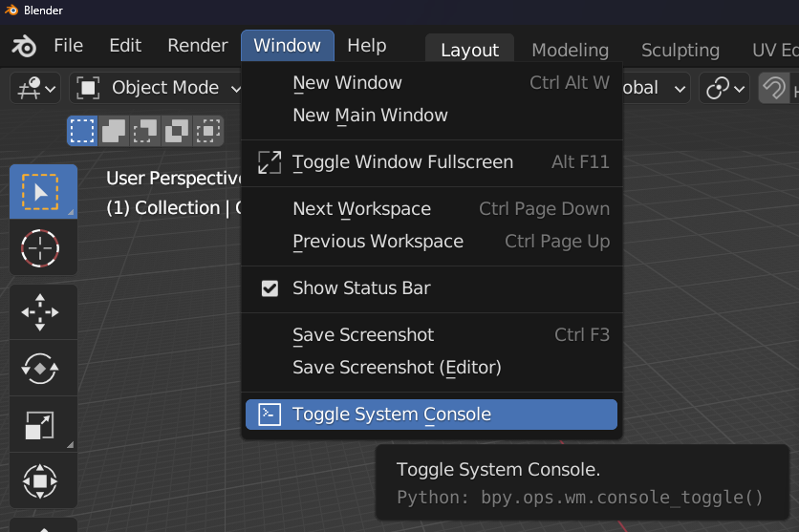The width and height of the screenshot is (799, 532).
Task: Select the Set New Selection mode icon
Action: [x=82, y=131]
